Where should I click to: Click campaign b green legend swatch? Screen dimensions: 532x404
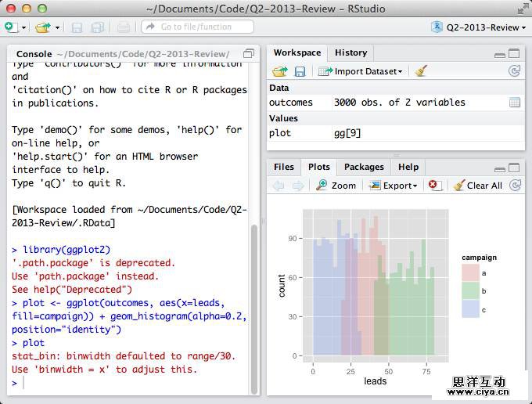470,291
